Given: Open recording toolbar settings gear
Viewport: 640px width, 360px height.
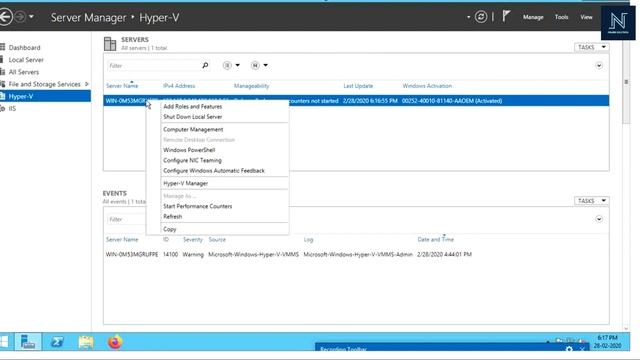Looking at the screenshot, I should coord(569,349).
